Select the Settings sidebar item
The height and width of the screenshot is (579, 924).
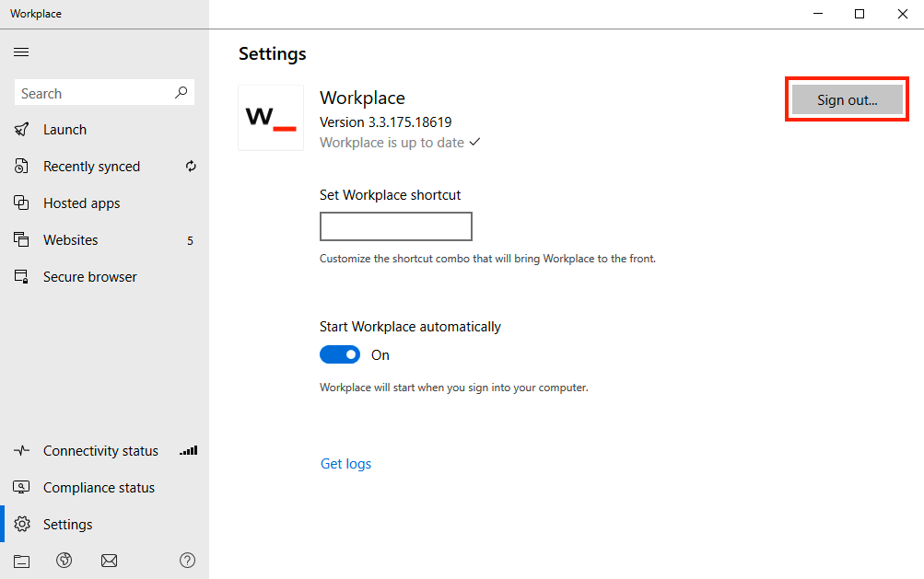point(104,524)
